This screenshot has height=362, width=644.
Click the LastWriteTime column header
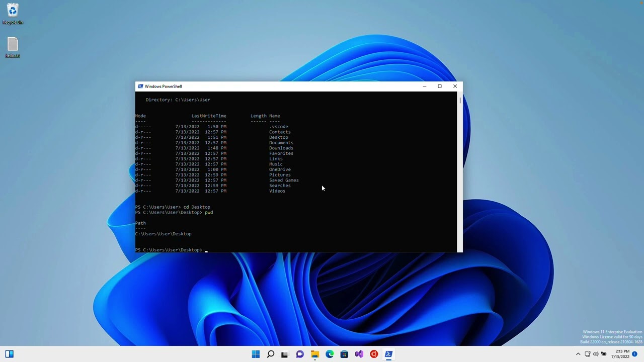(x=209, y=116)
